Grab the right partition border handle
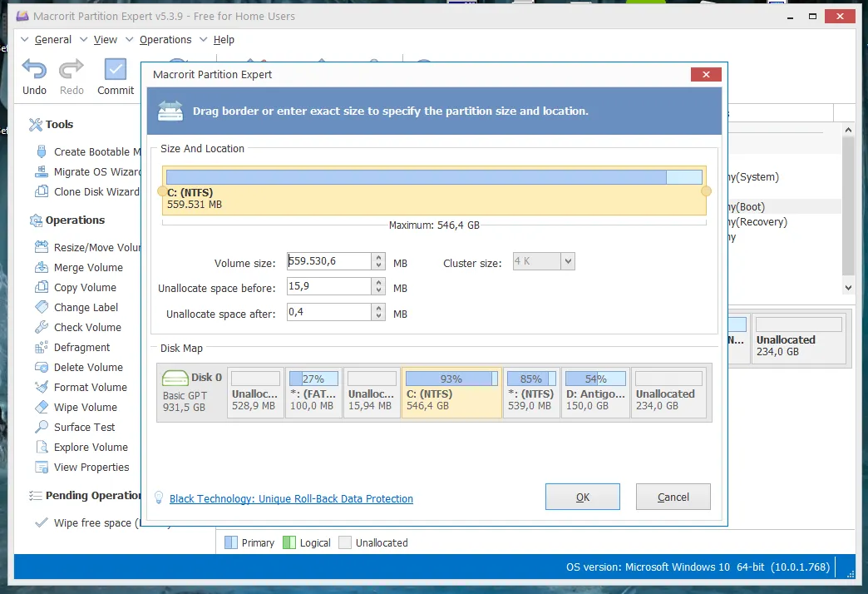Viewport: 868px width, 594px height. [x=706, y=191]
